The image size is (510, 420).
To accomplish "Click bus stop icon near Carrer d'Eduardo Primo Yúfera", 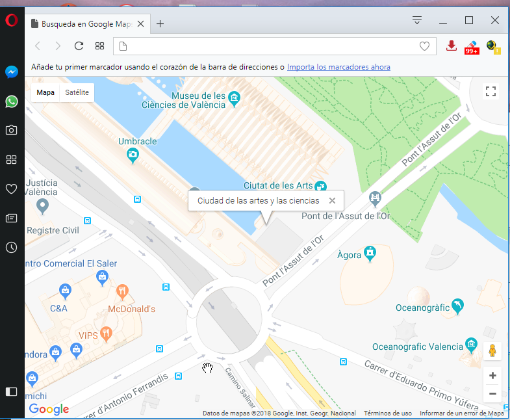I will pyautogui.click(x=344, y=361).
